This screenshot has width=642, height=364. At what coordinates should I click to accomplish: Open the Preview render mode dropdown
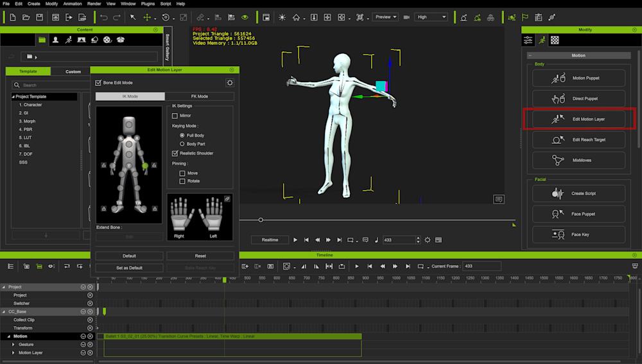[386, 17]
